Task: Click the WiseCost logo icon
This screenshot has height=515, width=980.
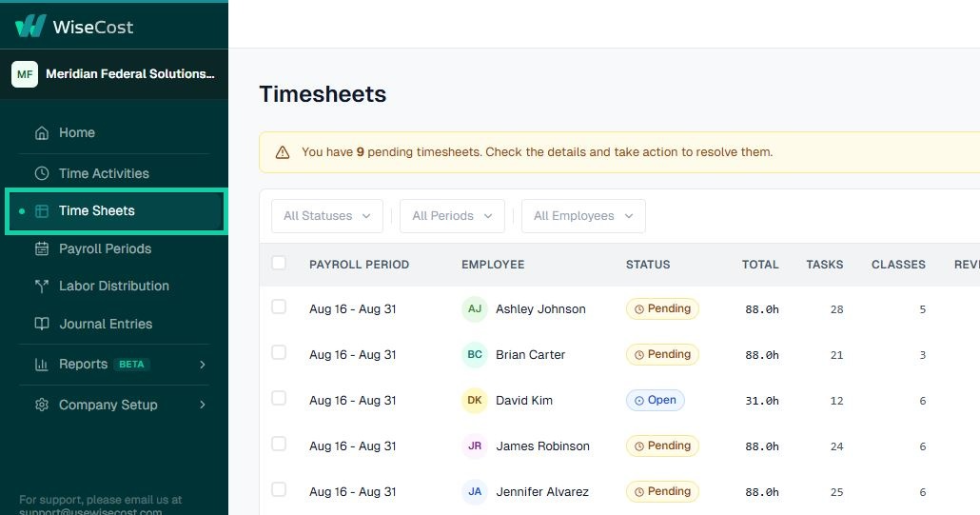Action: [30, 27]
